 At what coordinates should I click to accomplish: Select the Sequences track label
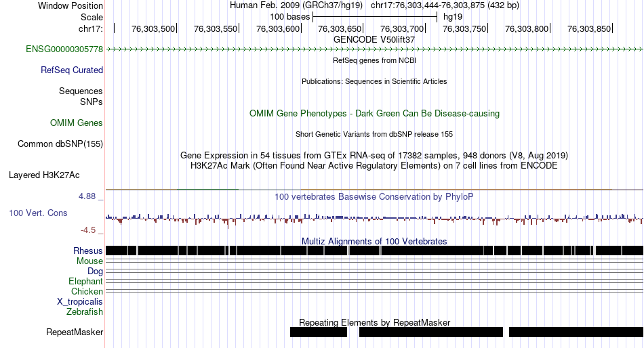point(81,91)
